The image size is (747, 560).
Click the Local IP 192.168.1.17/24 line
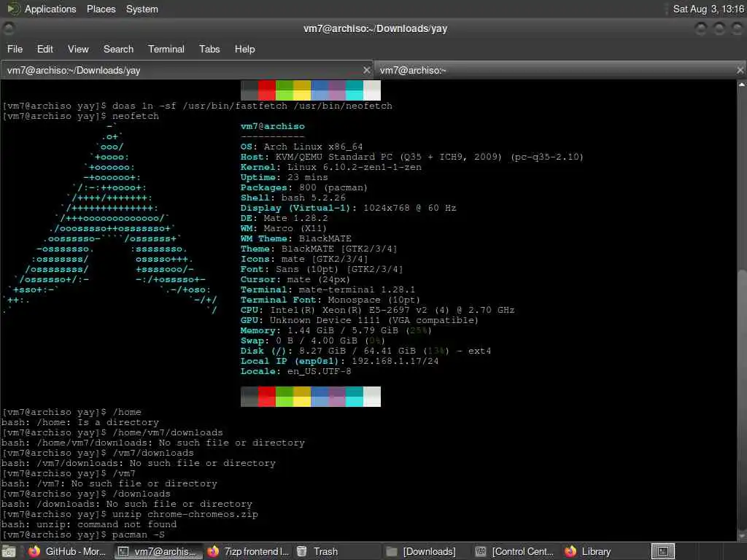tap(340, 361)
